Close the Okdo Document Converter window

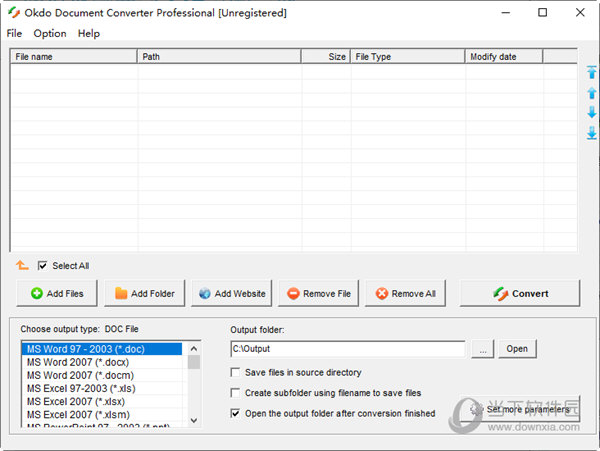[580, 13]
